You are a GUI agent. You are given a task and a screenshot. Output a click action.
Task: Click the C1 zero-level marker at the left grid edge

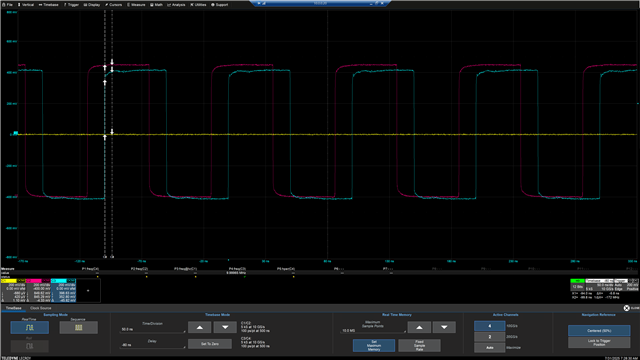16,133
